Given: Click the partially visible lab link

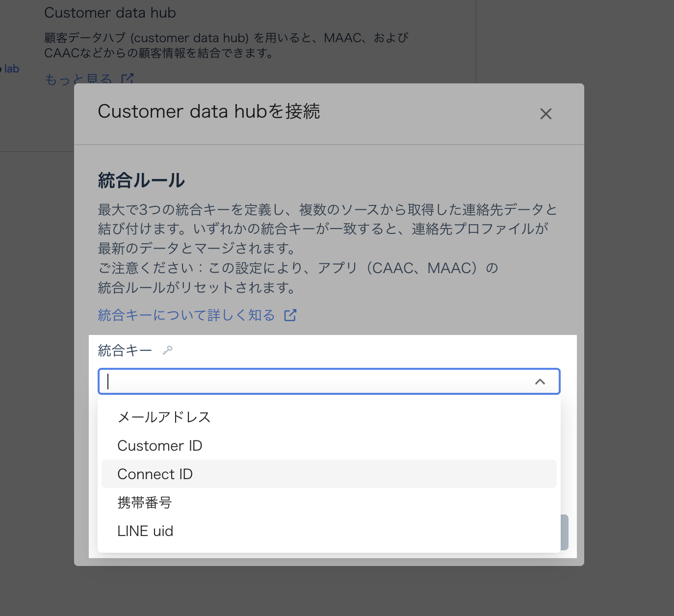Looking at the screenshot, I should 11,69.
